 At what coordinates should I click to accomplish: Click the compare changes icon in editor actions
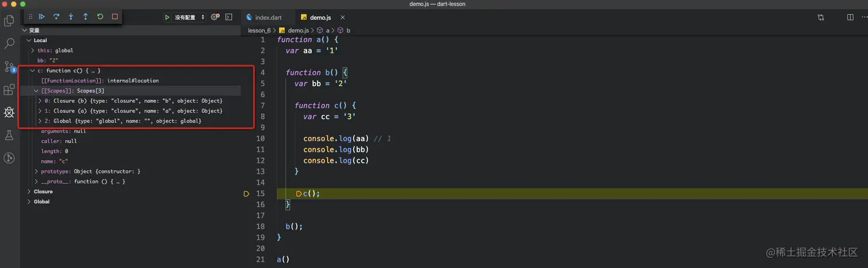pyautogui.click(x=821, y=17)
